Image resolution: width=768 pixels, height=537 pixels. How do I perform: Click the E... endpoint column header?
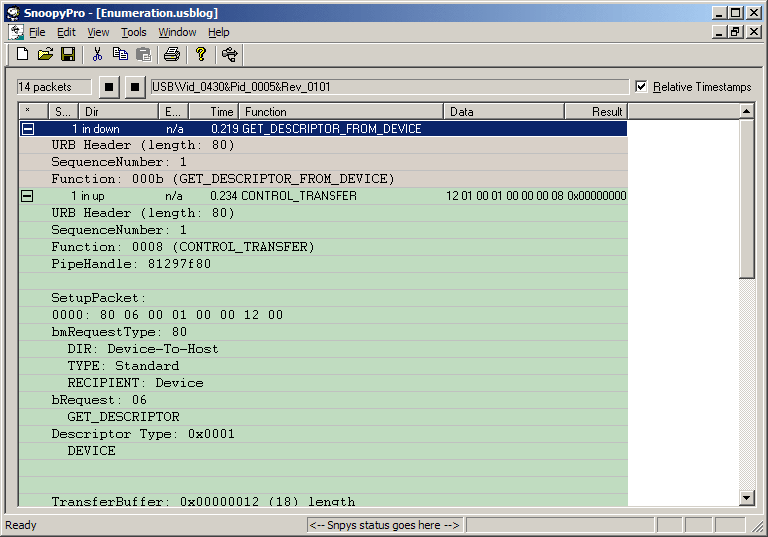click(174, 112)
